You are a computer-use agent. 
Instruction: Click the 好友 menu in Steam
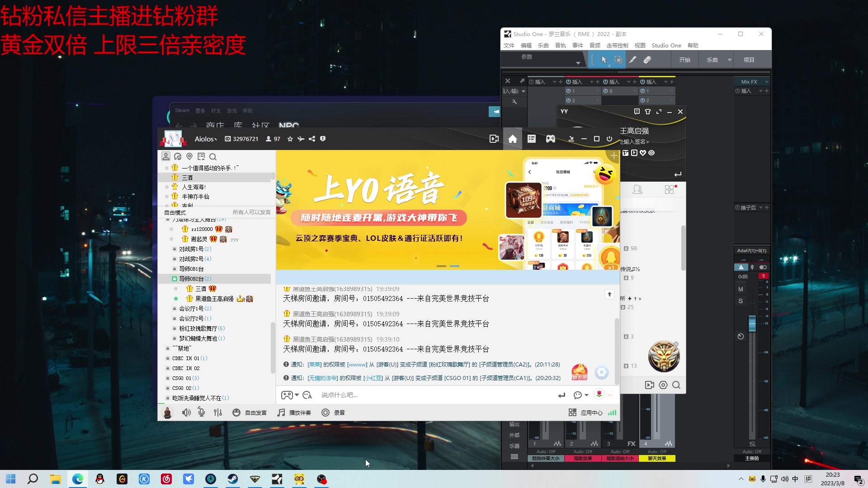(x=216, y=110)
